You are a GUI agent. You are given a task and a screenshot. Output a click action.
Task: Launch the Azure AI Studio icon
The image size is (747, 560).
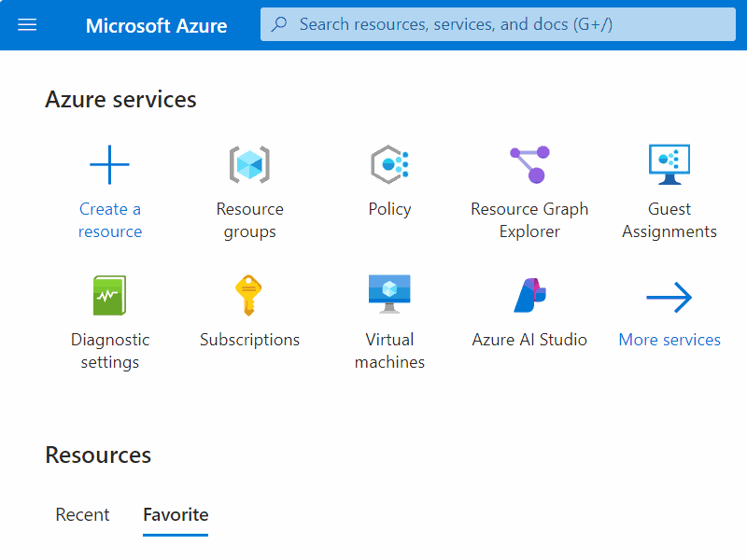pyautogui.click(x=529, y=295)
